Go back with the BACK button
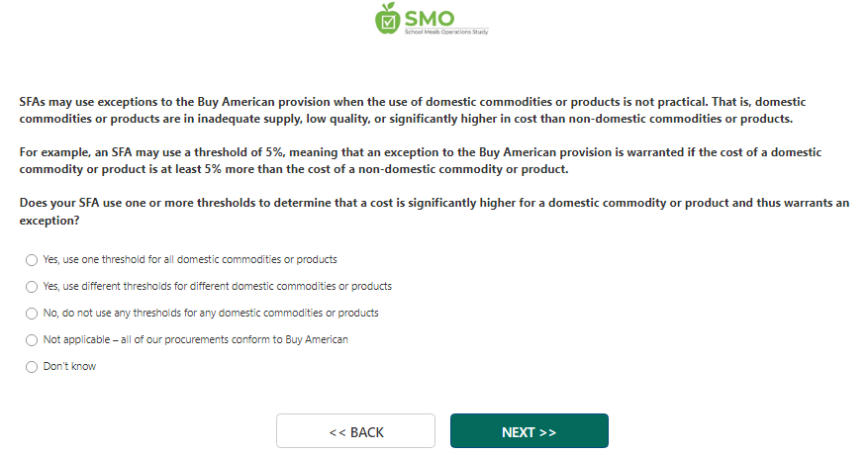 (x=355, y=431)
